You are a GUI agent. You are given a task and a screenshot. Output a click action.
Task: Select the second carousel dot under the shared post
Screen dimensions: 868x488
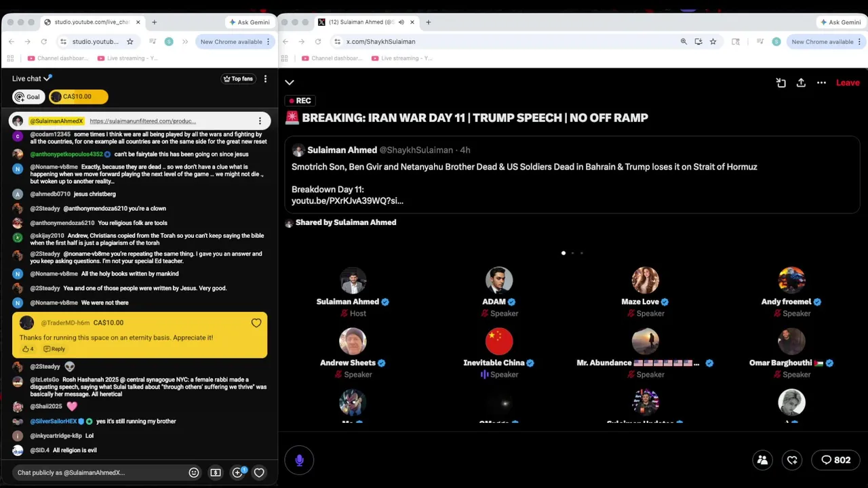[572, 253]
